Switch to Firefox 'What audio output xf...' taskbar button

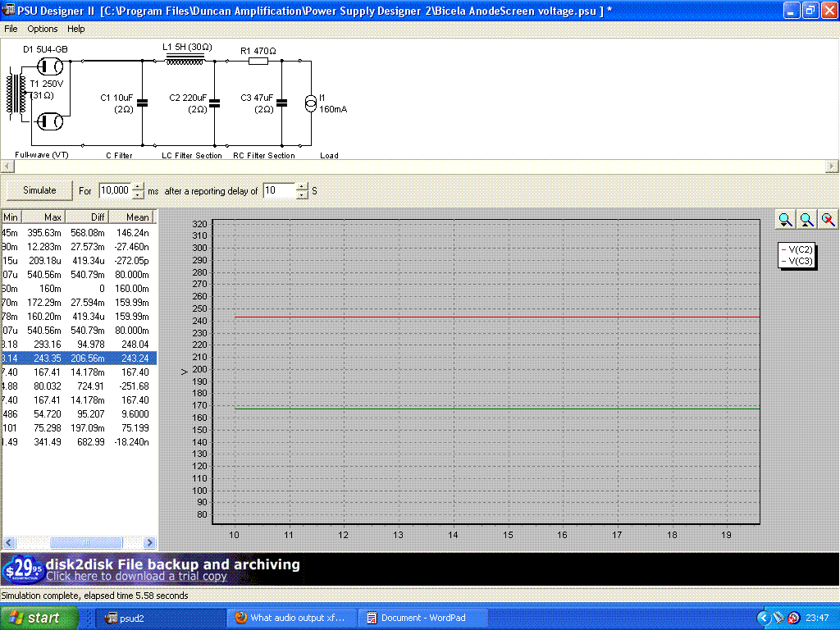[291, 618]
